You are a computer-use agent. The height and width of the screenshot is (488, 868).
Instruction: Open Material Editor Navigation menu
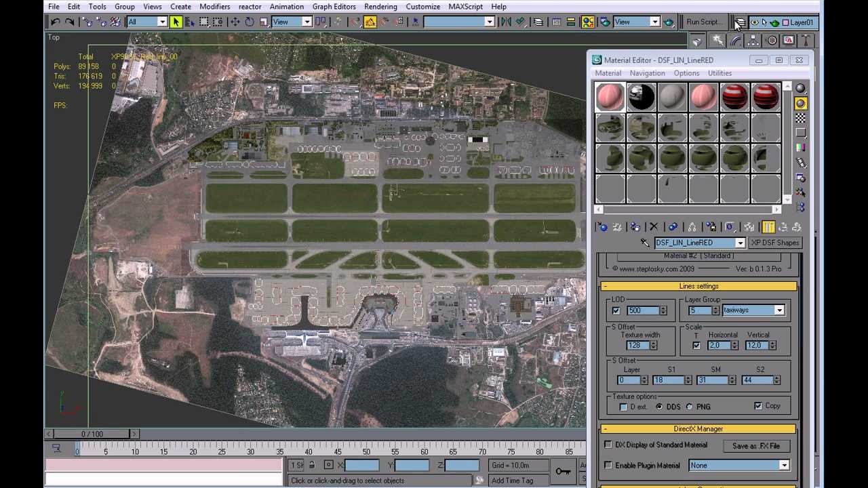pyautogui.click(x=647, y=73)
